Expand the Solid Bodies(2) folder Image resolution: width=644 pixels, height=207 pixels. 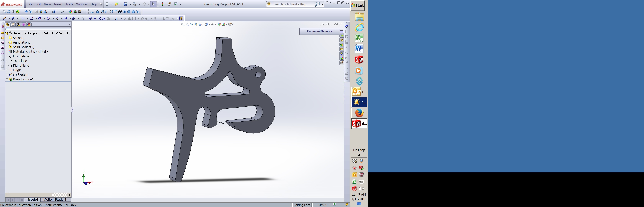click(7, 47)
